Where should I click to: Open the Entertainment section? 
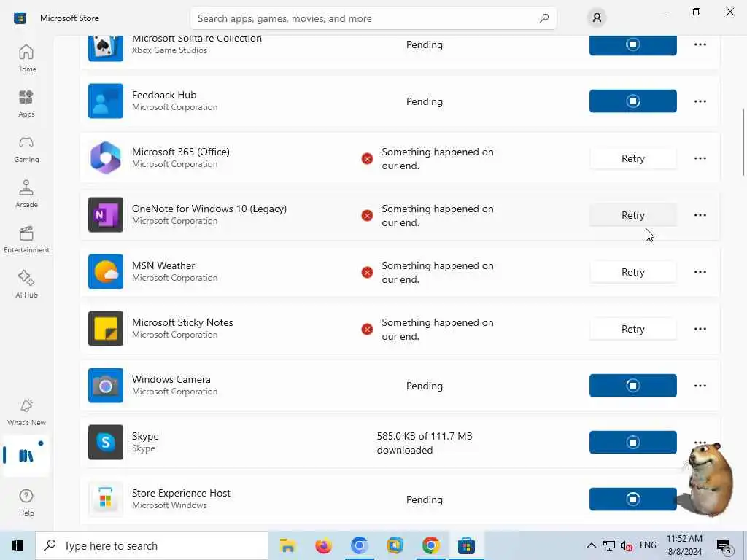coord(26,239)
